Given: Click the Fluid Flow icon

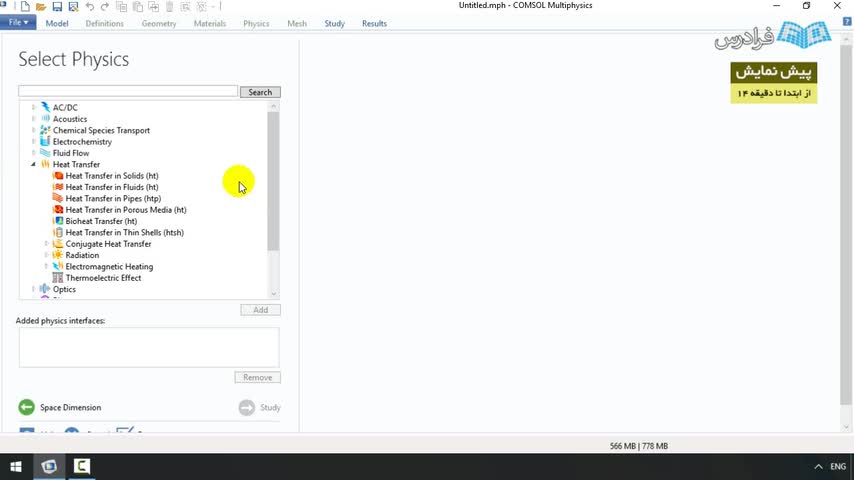Looking at the screenshot, I should pos(45,153).
